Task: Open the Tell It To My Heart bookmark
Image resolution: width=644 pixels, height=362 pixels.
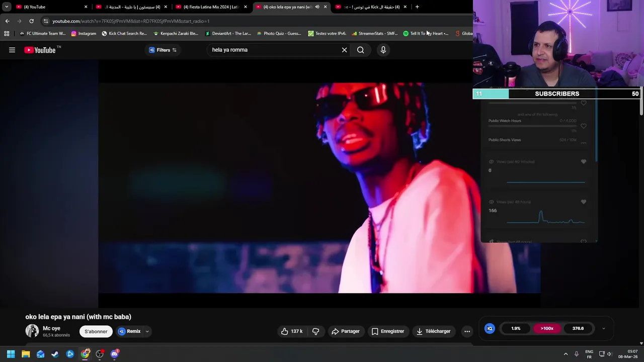Action: [x=426, y=34]
